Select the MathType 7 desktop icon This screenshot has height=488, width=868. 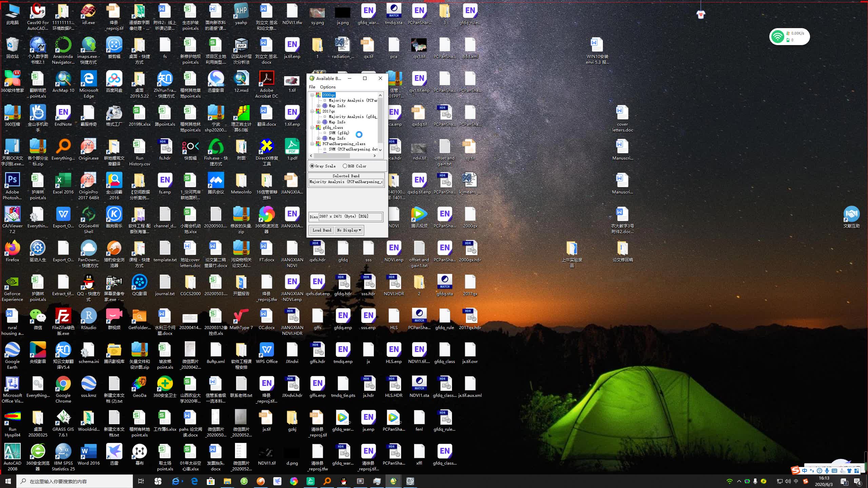tap(241, 320)
